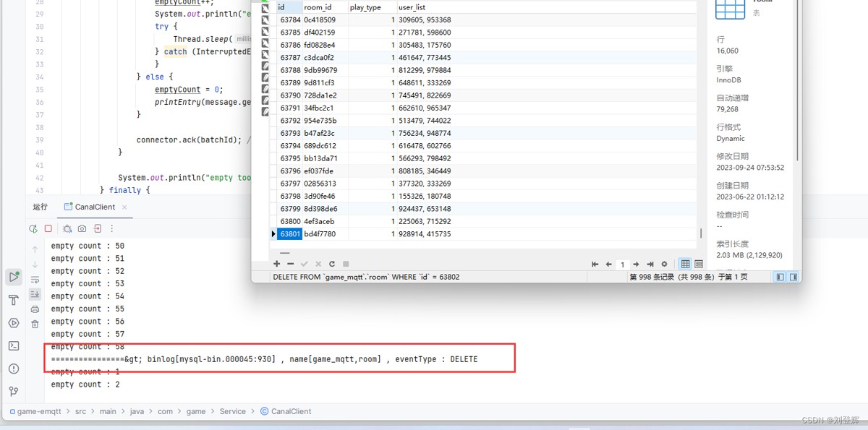Go to the last page of records
The height and width of the screenshot is (430, 868).
[650, 265]
